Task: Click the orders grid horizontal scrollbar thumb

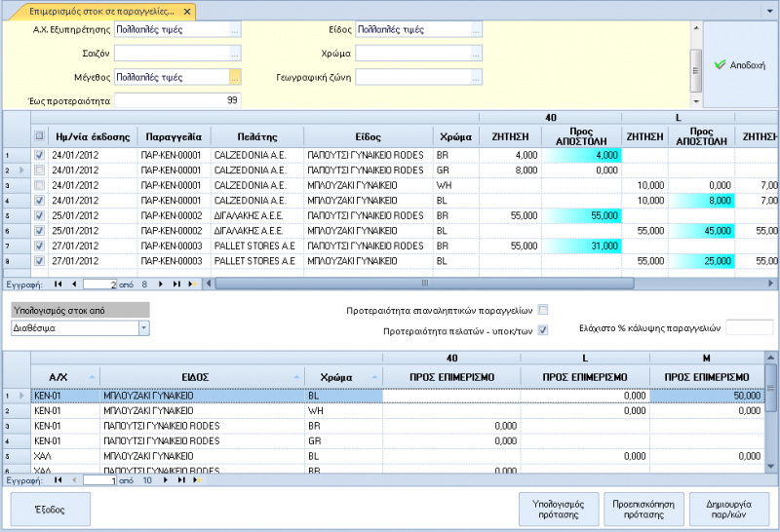Action: point(424,284)
